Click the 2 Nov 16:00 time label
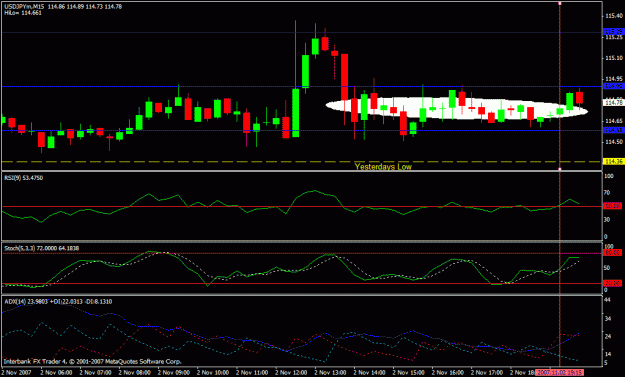Viewport: 625px width, 377px height. 447,373
